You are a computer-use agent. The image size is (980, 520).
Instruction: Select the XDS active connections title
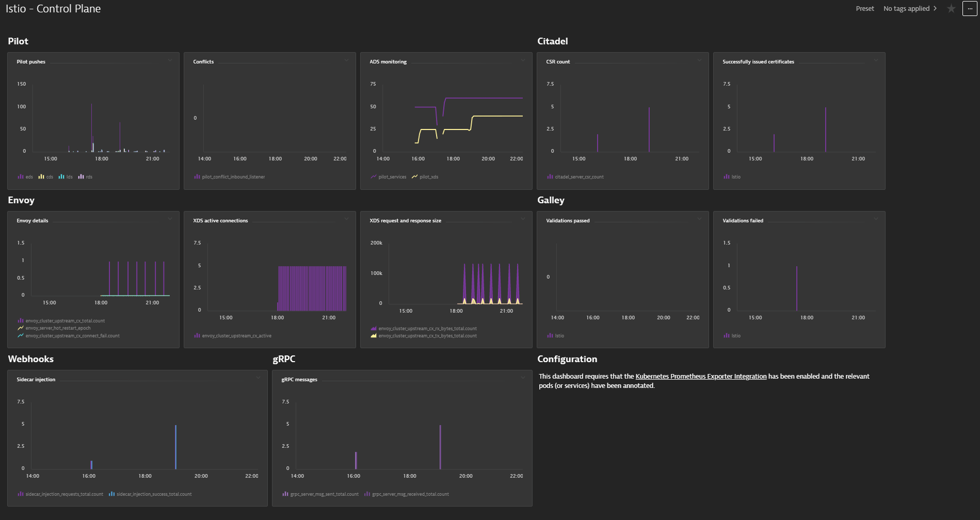coord(220,221)
